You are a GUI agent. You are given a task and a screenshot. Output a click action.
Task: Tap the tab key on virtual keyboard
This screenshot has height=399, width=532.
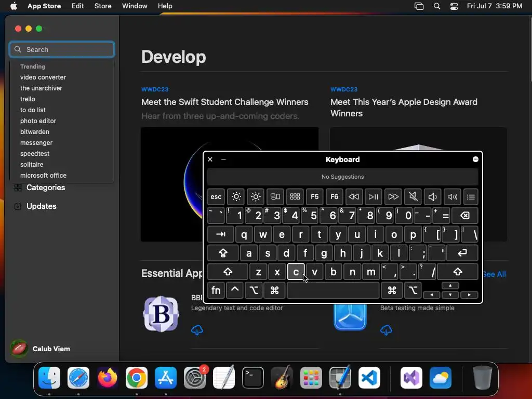(x=220, y=234)
